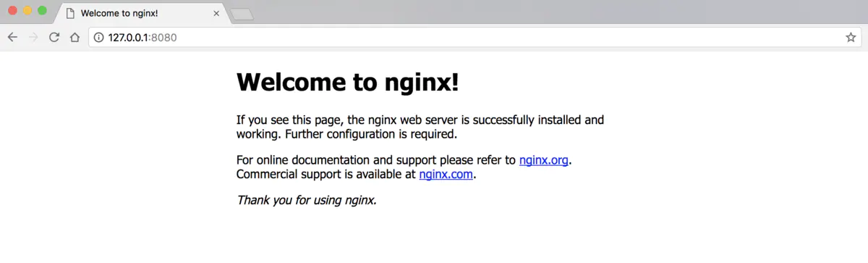Minimize the window with the yellow button
The height and width of the screenshot is (263, 868).
(27, 11)
